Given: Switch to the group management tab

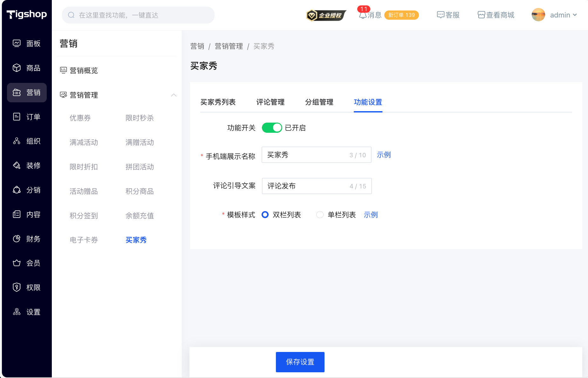Looking at the screenshot, I should click(x=319, y=102).
